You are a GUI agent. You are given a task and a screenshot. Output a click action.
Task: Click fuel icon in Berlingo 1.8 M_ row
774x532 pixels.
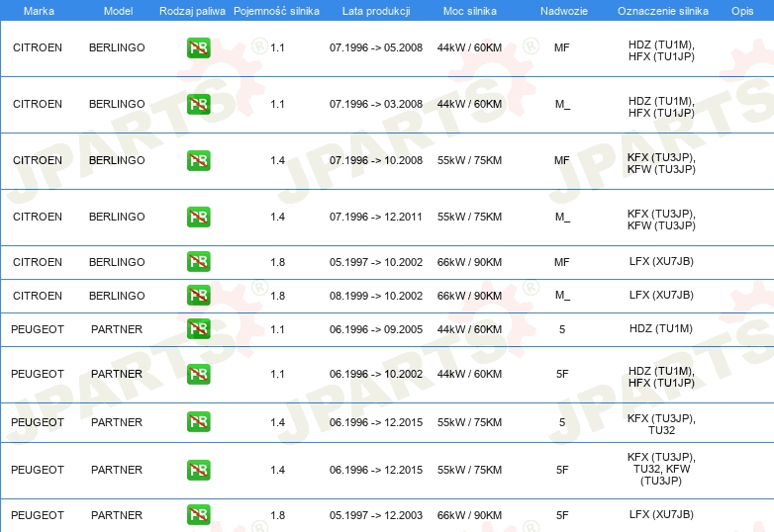(198, 296)
